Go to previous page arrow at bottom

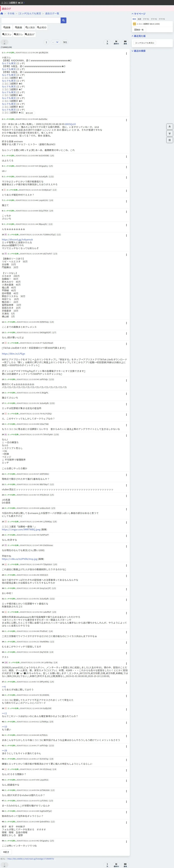point(4,865)
